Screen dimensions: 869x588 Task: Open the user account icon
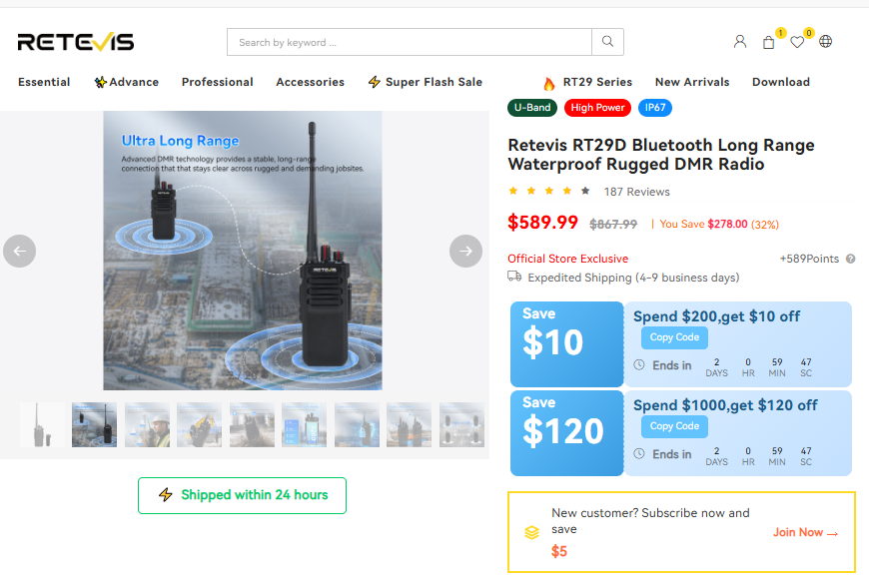(740, 42)
